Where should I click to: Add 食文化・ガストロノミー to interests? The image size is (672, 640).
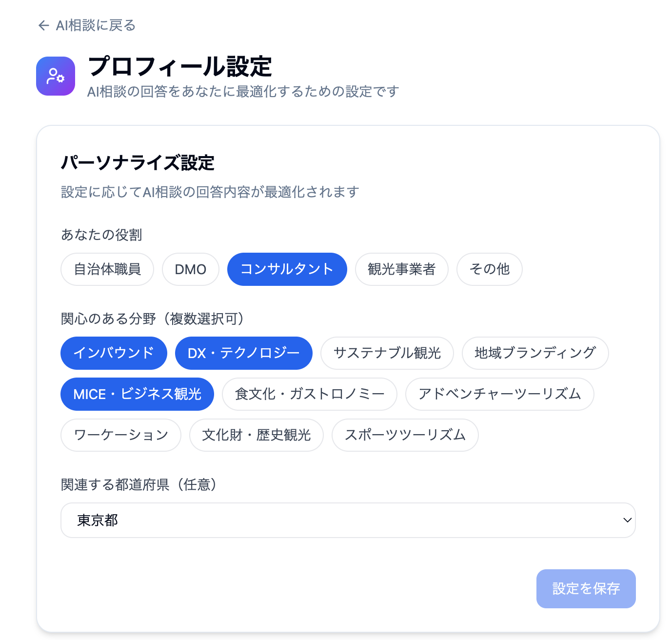(x=310, y=394)
